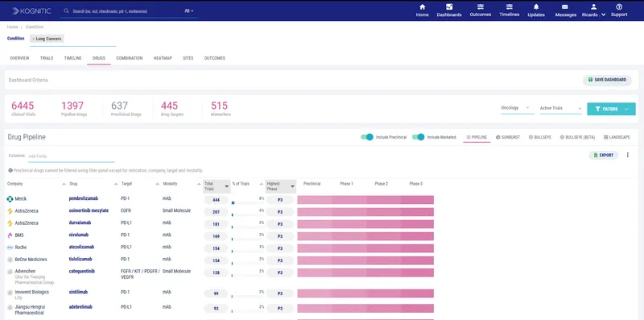The height and width of the screenshot is (320, 644).
Task: Open the Messages envelope icon
Action: pos(565,7)
